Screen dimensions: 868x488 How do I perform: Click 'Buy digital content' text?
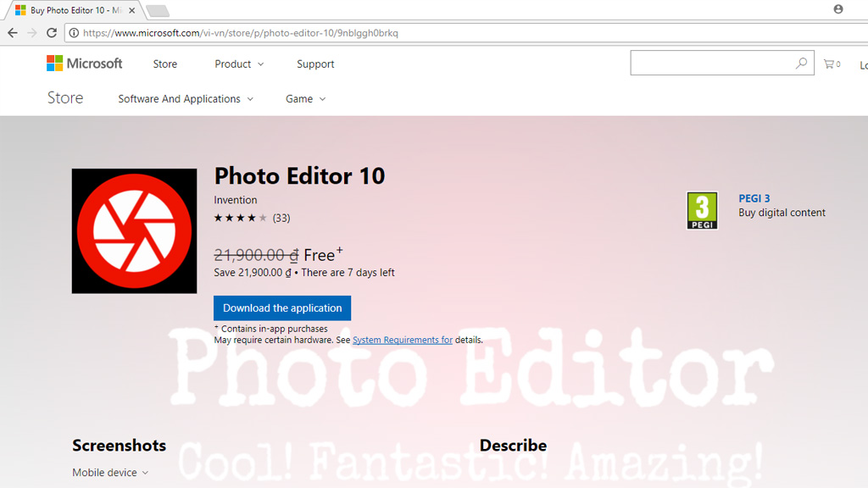click(782, 213)
